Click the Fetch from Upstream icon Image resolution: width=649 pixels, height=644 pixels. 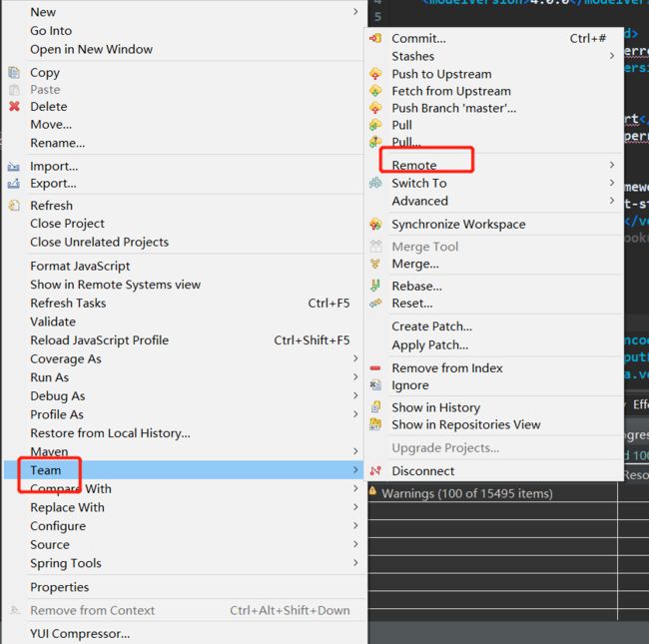[x=375, y=91]
